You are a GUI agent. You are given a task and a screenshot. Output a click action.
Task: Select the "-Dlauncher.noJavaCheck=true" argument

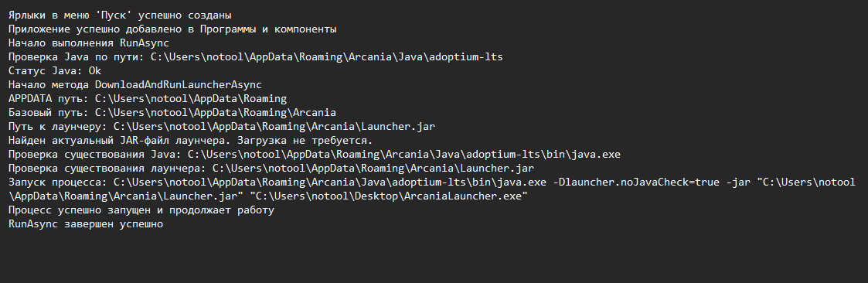636,182
